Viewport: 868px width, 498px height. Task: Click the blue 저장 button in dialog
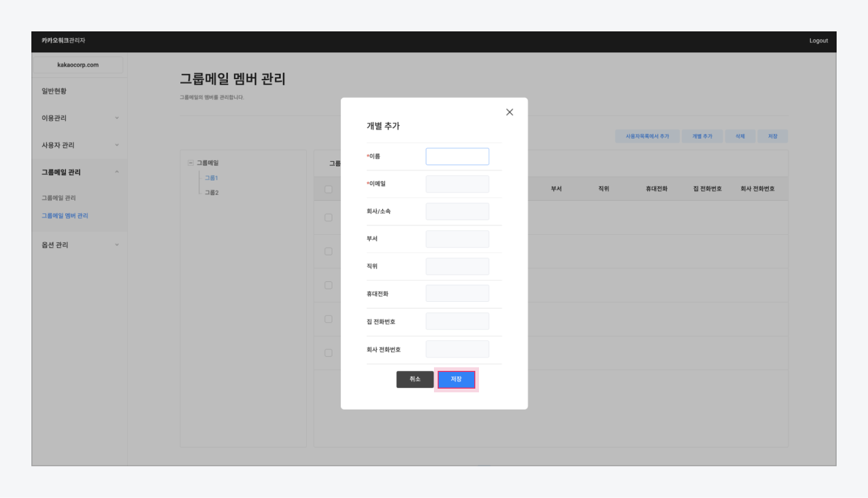[456, 379]
